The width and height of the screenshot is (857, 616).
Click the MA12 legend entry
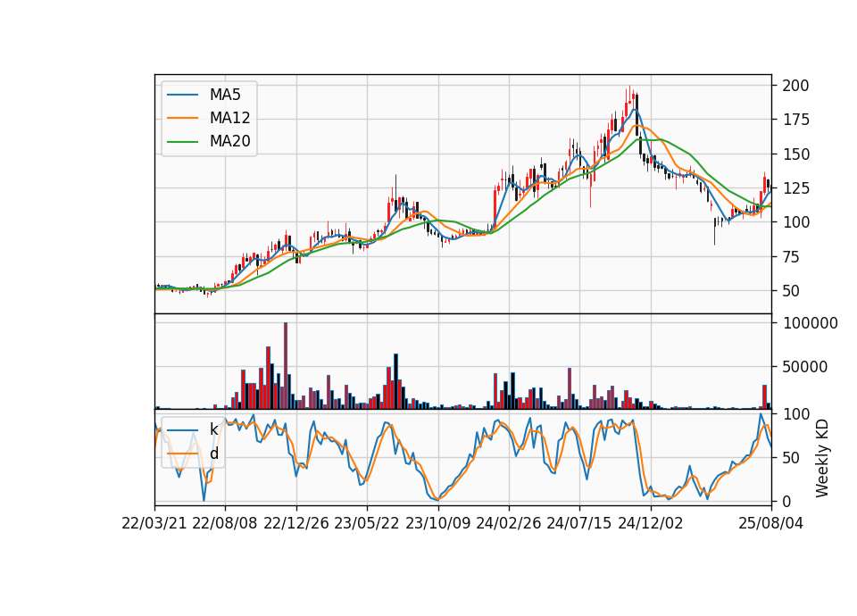[x=209, y=118]
